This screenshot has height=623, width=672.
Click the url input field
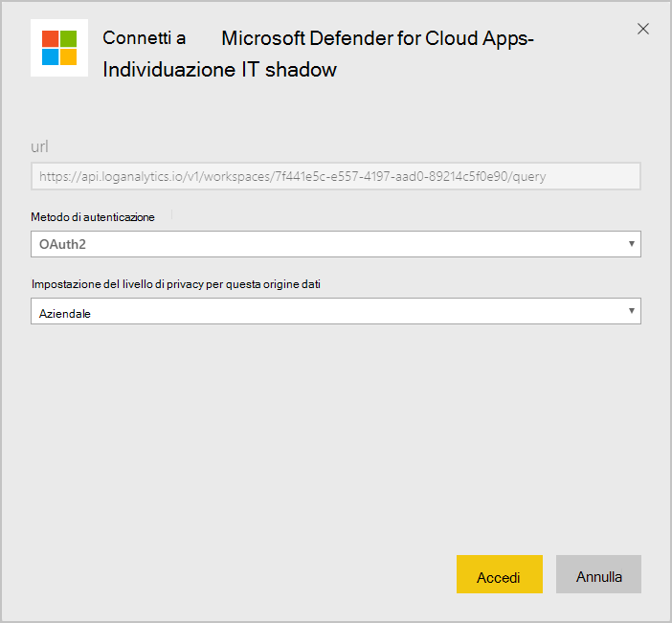tap(336, 176)
